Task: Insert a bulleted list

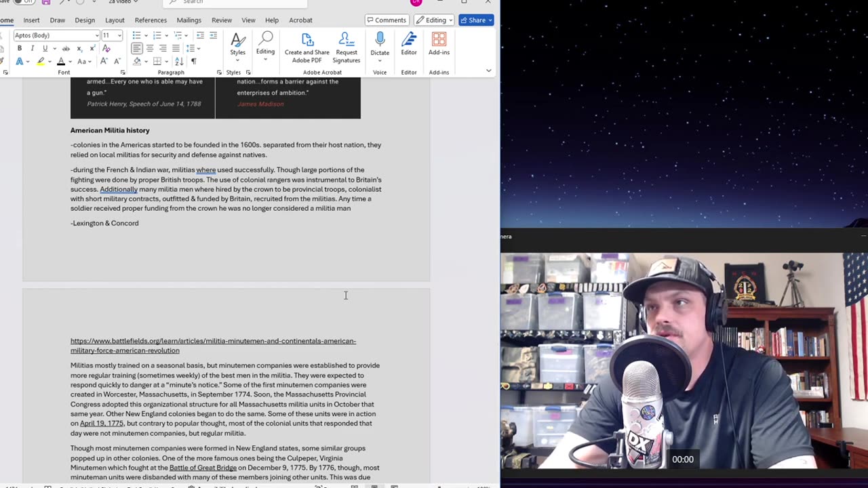Action: click(x=136, y=35)
